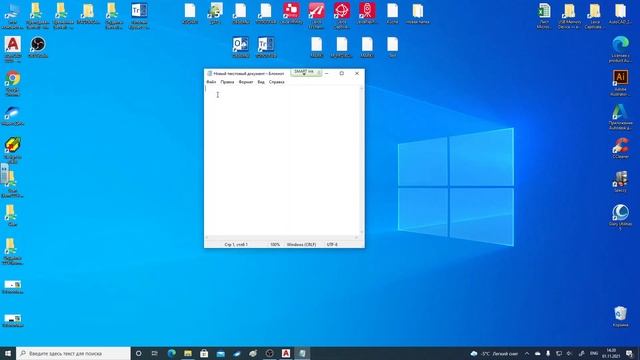The image size is (640, 360).
Task: Click the UTF-8 encoding status bar entry
Action: [x=332, y=244]
